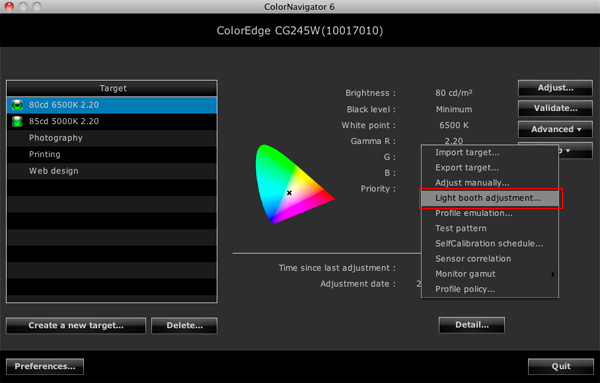Click the color gamut chromaticity diagram
This screenshot has width=600, height=383.
pos(294,184)
